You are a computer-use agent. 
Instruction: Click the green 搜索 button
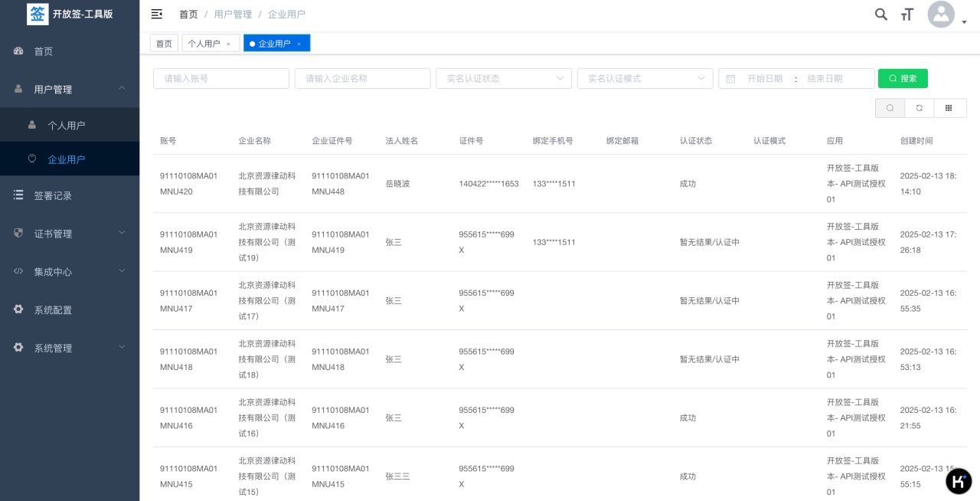coord(903,78)
